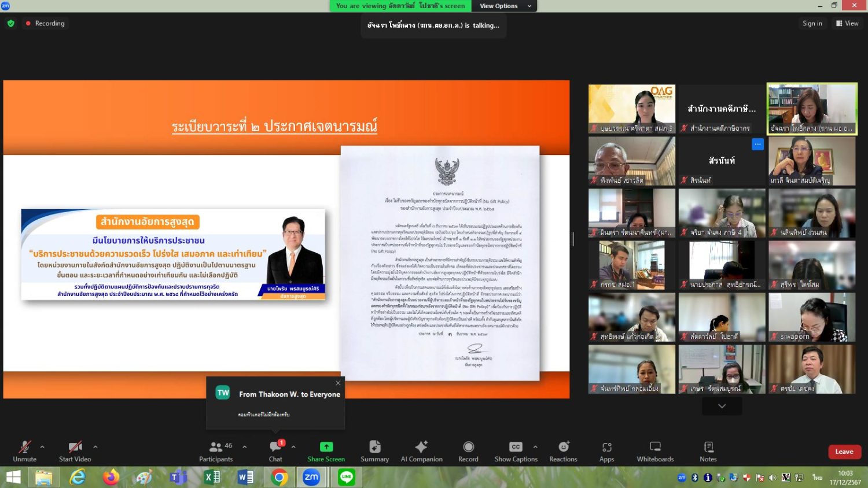Leave the meeting
The width and height of the screenshot is (868, 488).
pos(844,452)
